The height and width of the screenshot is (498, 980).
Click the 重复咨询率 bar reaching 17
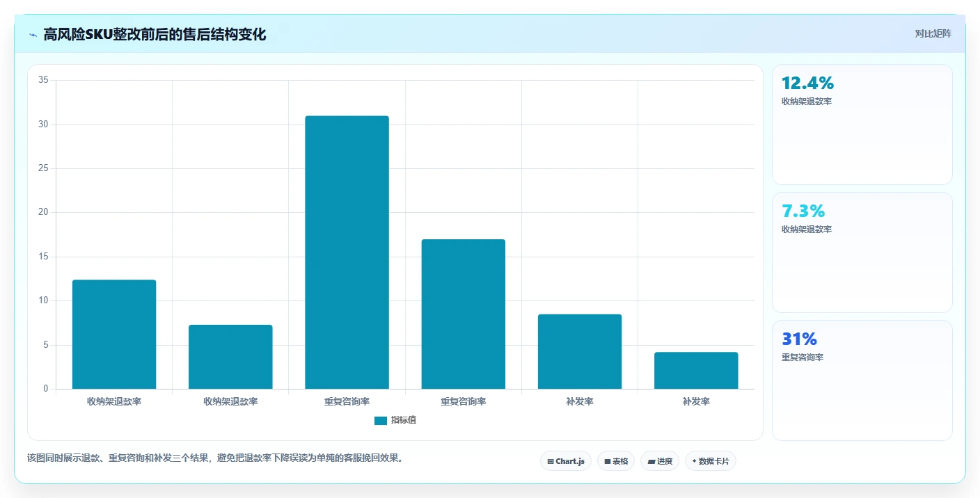pyautogui.click(x=464, y=314)
